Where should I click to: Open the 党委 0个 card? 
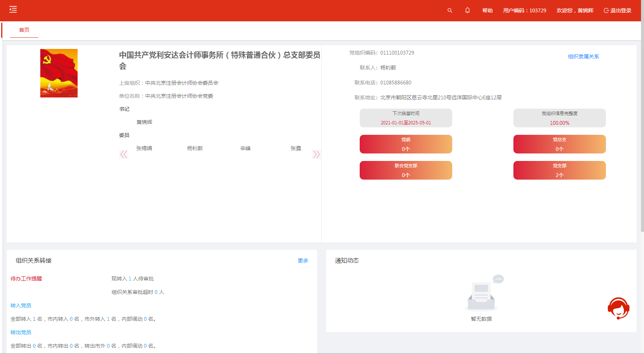(406, 144)
